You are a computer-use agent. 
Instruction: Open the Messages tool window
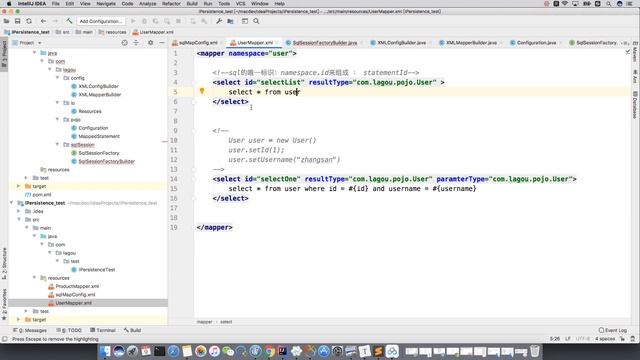tap(30, 330)
